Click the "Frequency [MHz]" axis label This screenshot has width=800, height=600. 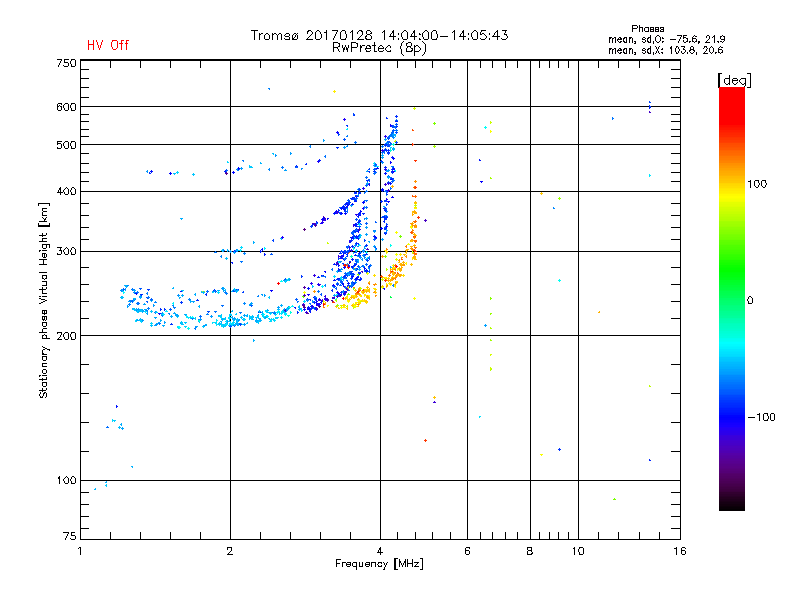pyautogui.click(x=379, y=564)
